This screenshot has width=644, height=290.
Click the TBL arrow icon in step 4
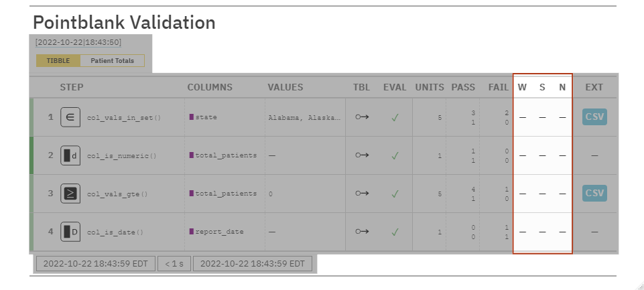click(362, 232)
